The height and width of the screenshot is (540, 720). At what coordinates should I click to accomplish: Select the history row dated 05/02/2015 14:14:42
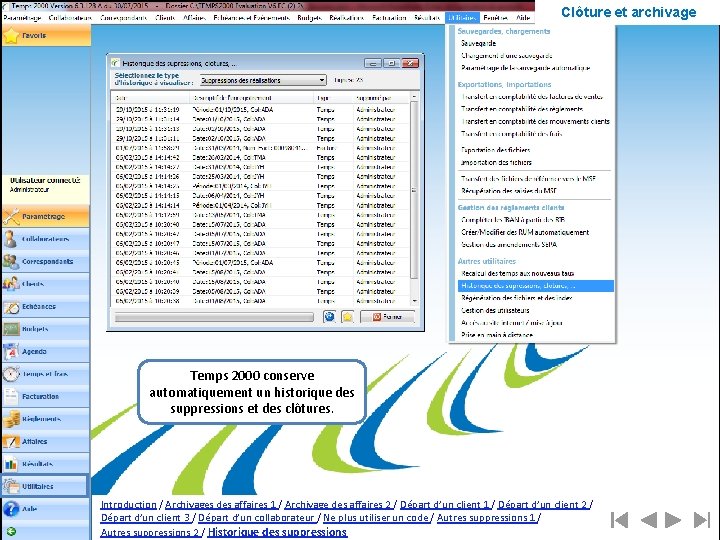coord(260,158)
